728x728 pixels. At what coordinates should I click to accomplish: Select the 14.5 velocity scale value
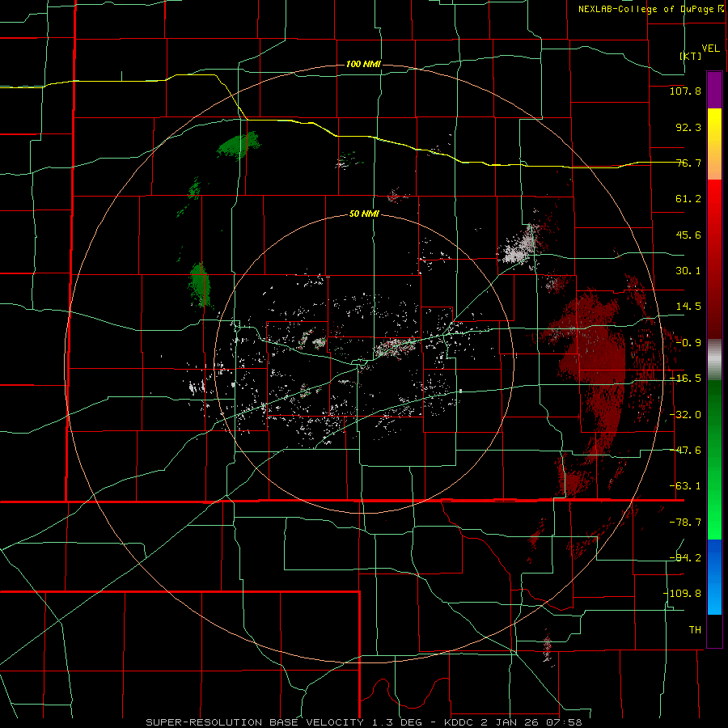click(x=688, y=307)
